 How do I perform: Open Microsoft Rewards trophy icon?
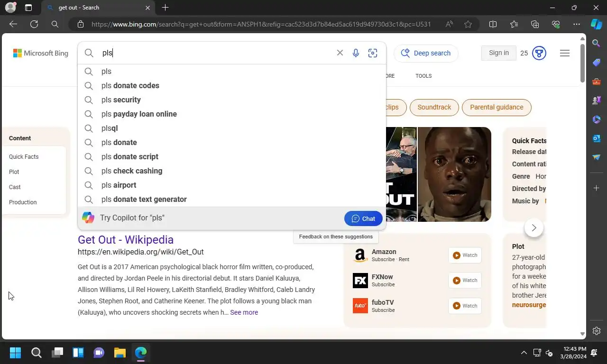tap(539, 53)
